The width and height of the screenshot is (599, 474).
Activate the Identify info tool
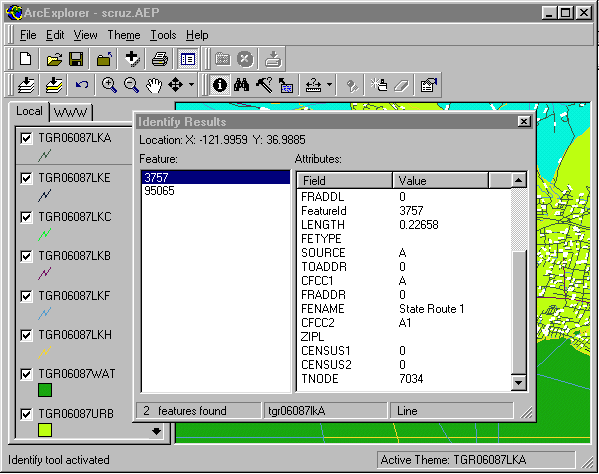tap(220, 85)
